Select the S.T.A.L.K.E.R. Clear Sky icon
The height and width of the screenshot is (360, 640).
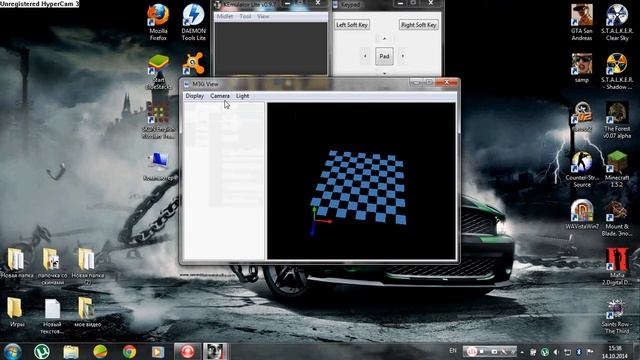[617, 22]
